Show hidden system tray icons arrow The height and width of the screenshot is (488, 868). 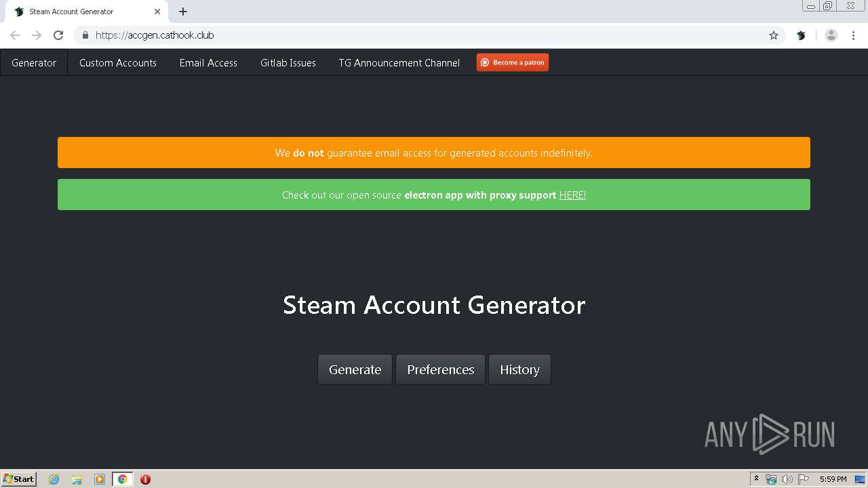click(756, 479)
